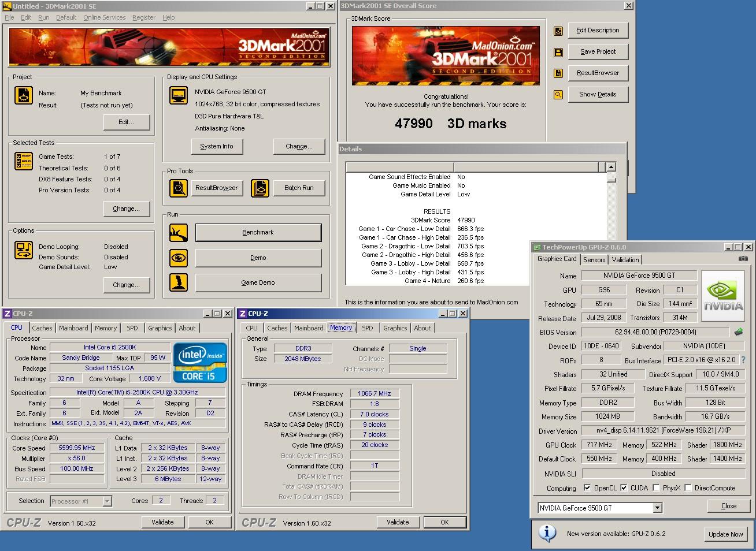Click the Close button in GPU-Z
This screenshot has height=551, width=756.
tap(728, 506)
